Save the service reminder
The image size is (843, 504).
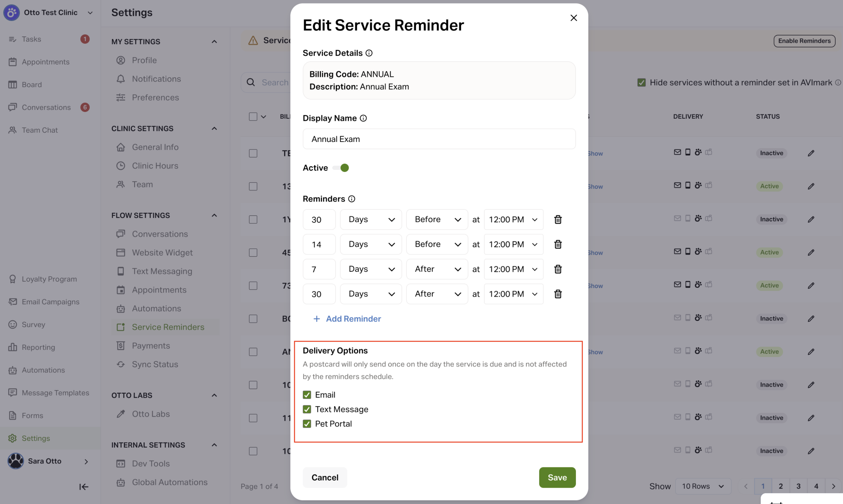coord(557,478)
